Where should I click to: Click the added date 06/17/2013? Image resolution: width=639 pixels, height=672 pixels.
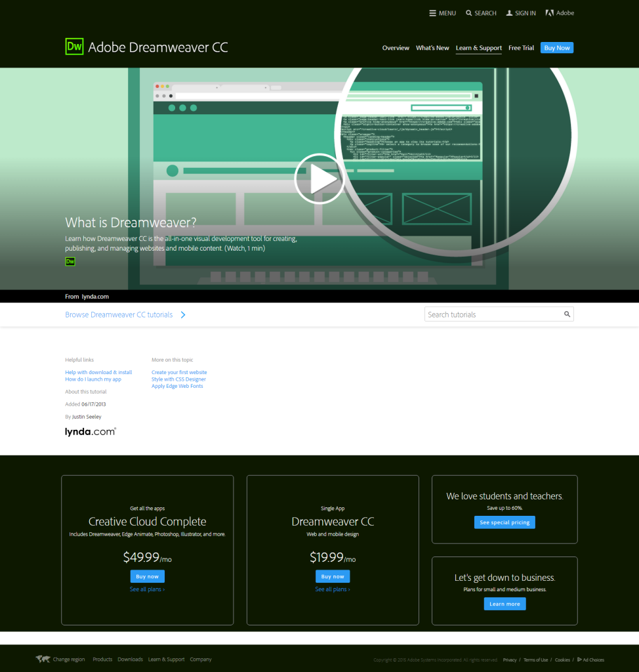(x=93, y=404)
